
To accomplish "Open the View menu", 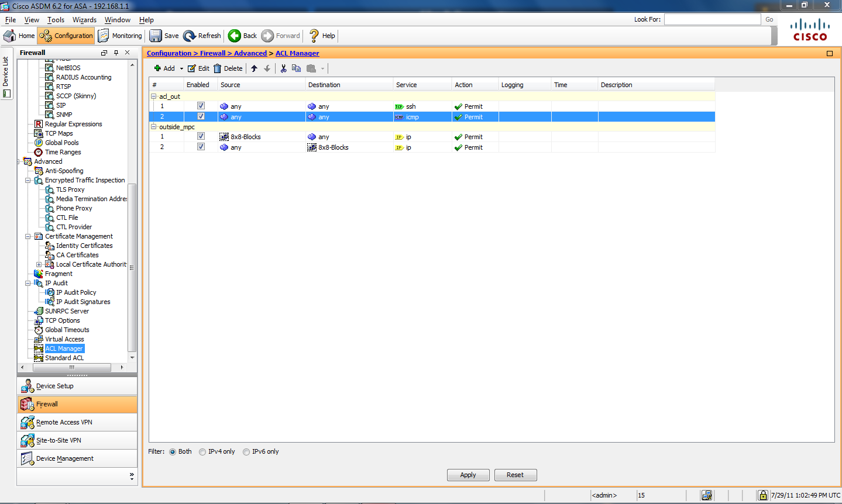I will (x=32, y=20).
